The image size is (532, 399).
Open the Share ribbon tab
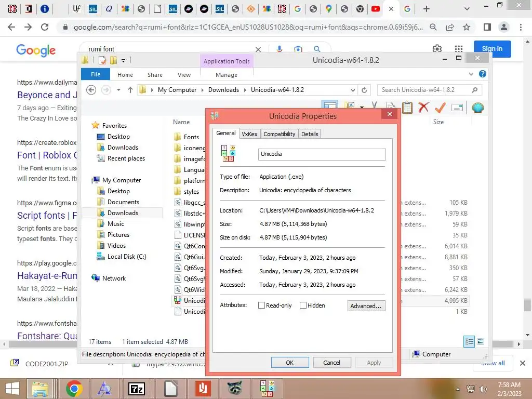155,75
